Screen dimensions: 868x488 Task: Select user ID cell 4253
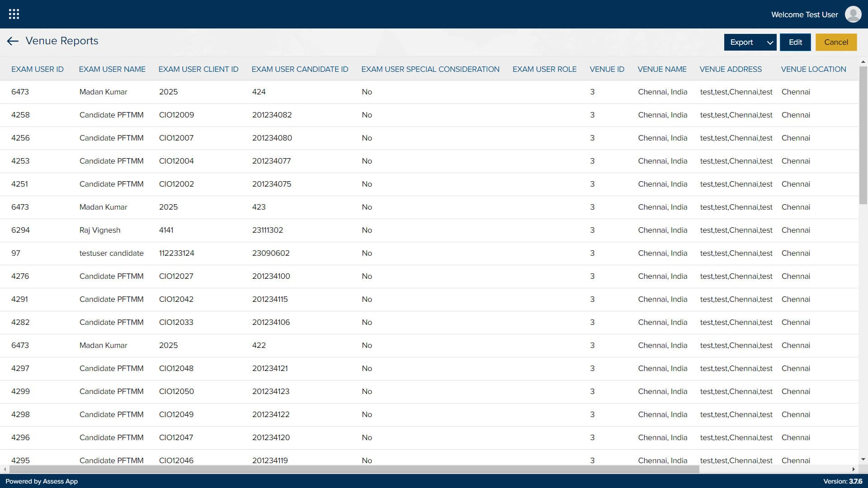point(20,161)
